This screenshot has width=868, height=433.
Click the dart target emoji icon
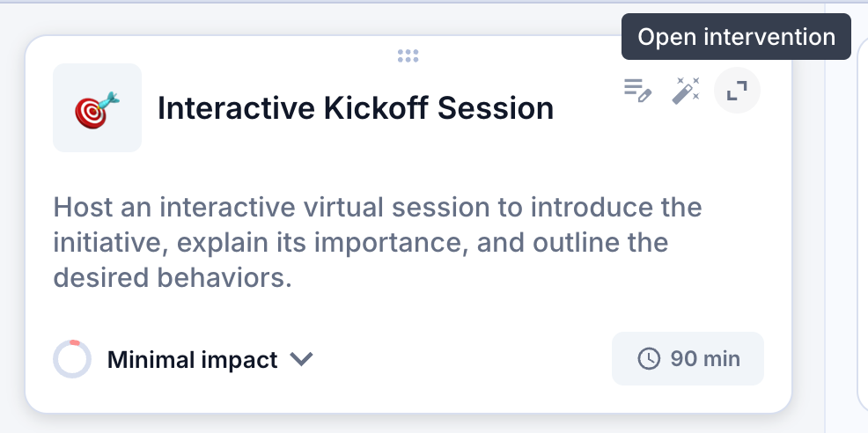(x=98, y=109)
